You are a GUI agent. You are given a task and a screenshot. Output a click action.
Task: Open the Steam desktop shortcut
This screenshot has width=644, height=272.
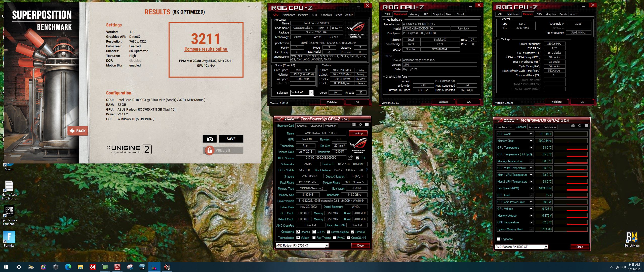tap(9, 167)
